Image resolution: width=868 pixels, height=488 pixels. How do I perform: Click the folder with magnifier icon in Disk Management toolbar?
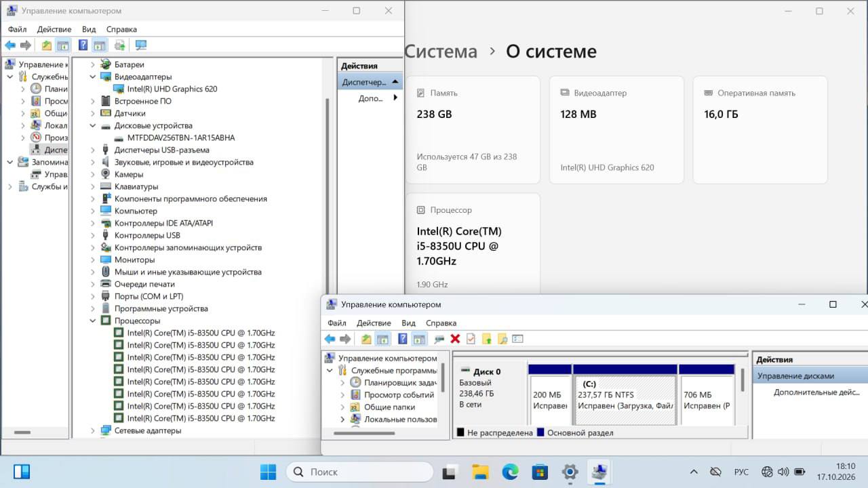click(502, 339)
